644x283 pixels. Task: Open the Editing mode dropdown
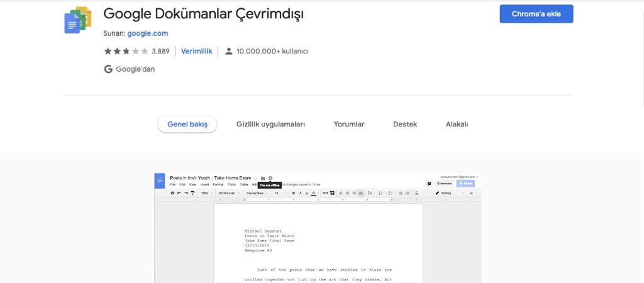[450, 193]
